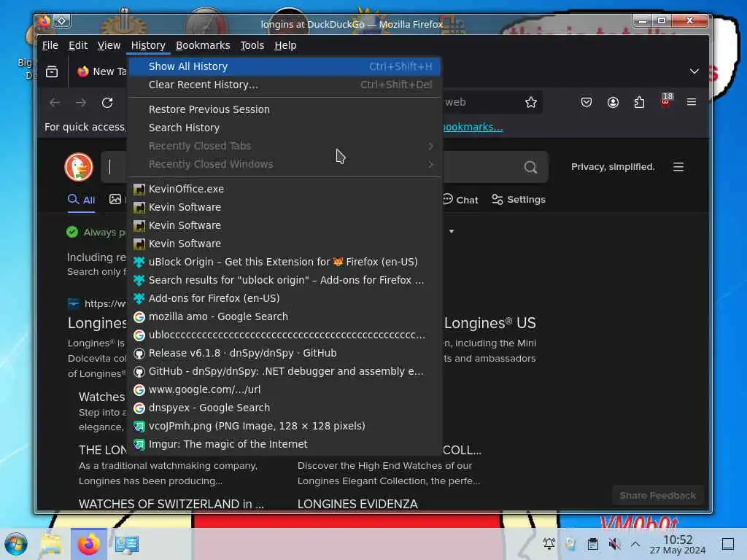Viewport: 747px width, 560px height.
Task: Open Firefox application hamburger menu
Action: [x=692, y=102]
